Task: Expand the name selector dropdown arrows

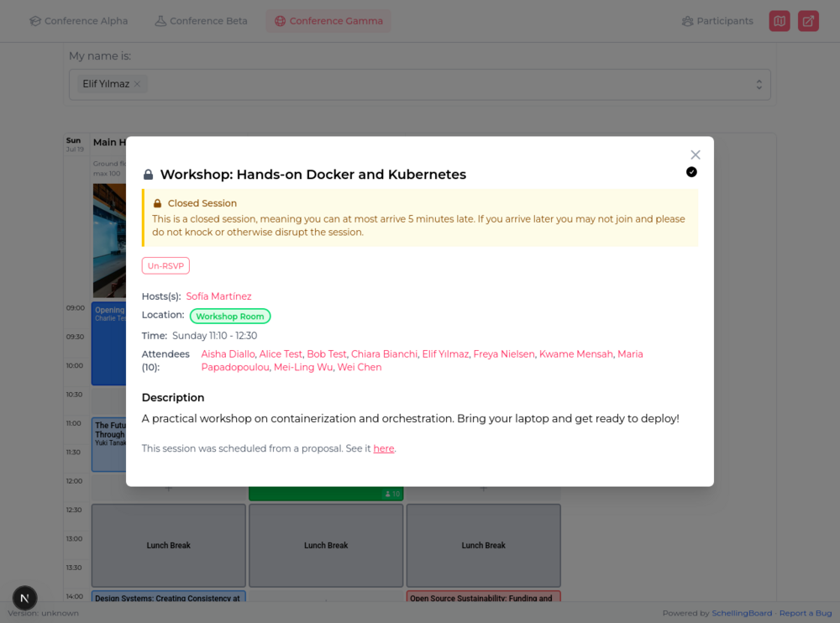Action: tap(759, 85)
